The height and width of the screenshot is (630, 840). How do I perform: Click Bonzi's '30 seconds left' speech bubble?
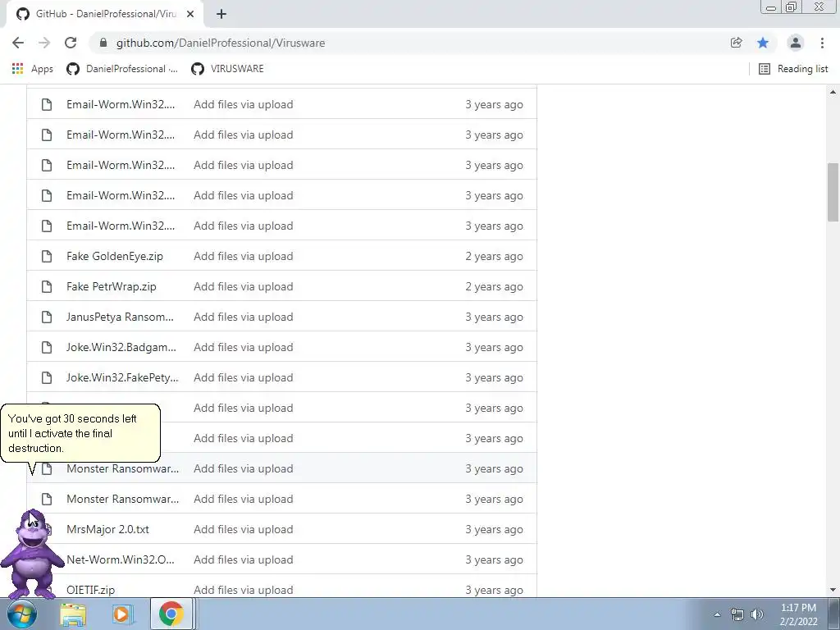tap(80, 433)
